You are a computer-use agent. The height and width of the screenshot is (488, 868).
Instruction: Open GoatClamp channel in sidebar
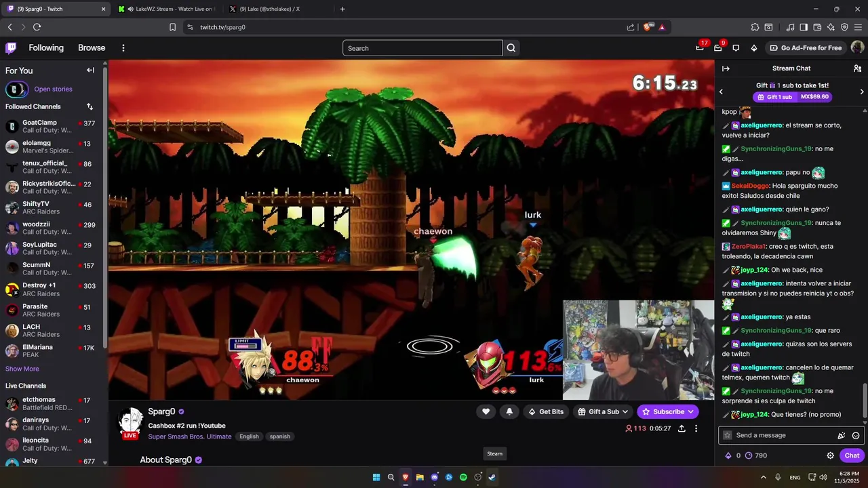tap(52, 126)
